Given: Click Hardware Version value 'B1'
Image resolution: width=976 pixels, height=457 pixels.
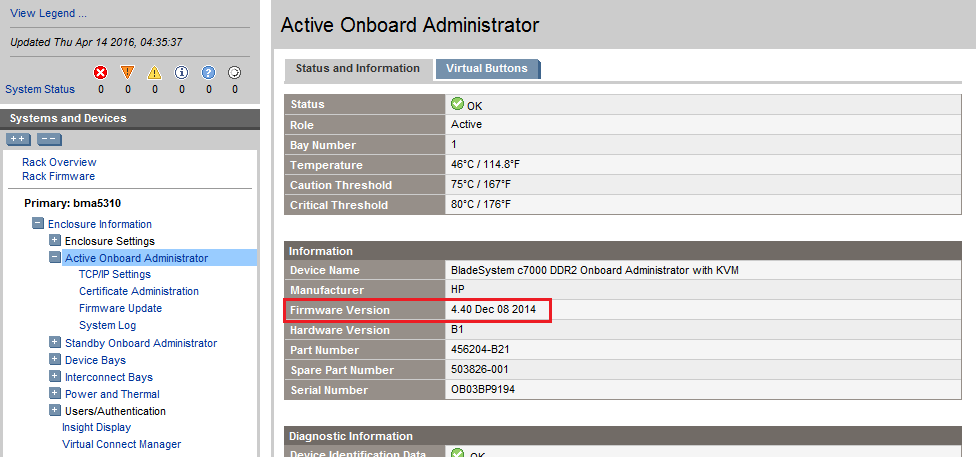Looking at the screenshot, I should pyautogui.click(x=457, y=329).
